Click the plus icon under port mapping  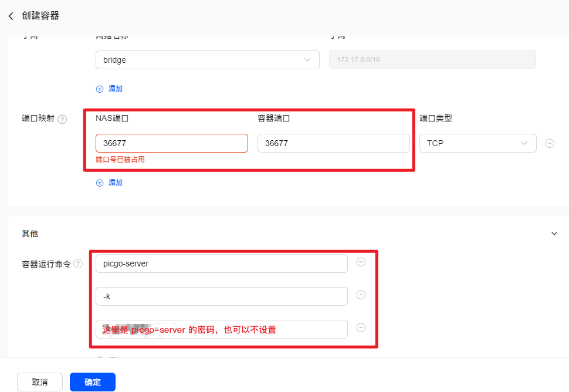[100, 183]
